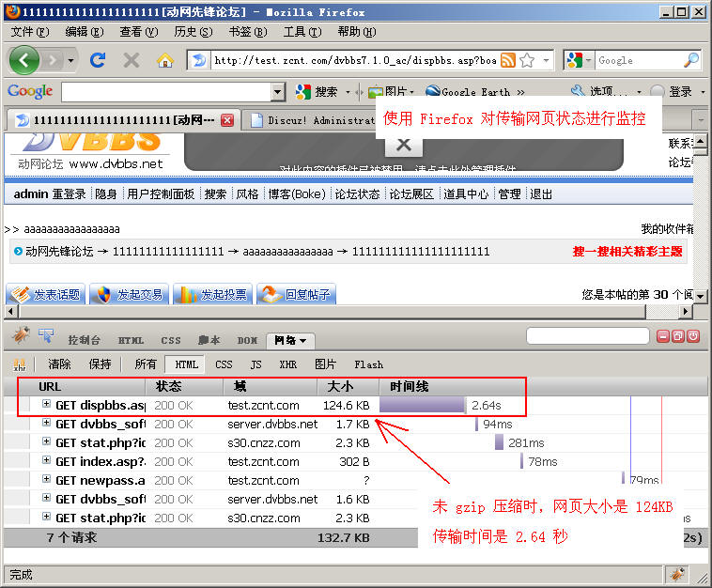Select the 所有 network filter
The width and height of the screenshot is (712, 588).
146,364
